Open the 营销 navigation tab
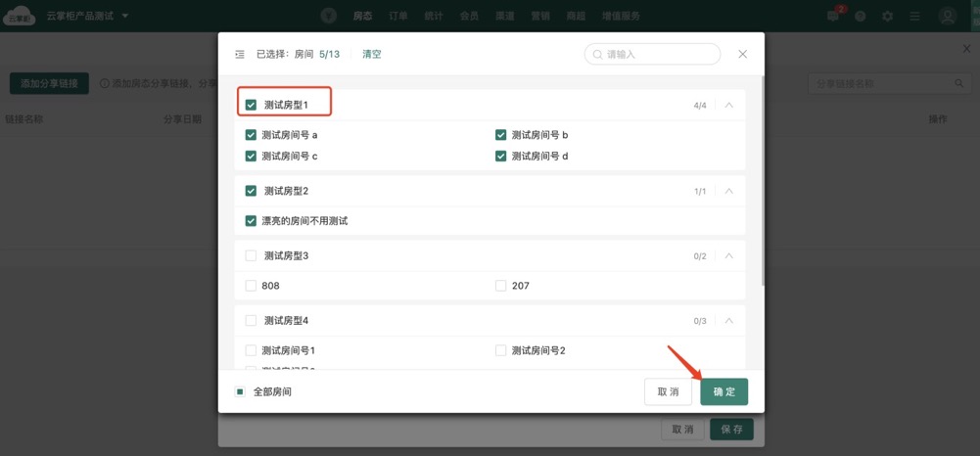This screenshot has width=980, height=456. [540, 17]
